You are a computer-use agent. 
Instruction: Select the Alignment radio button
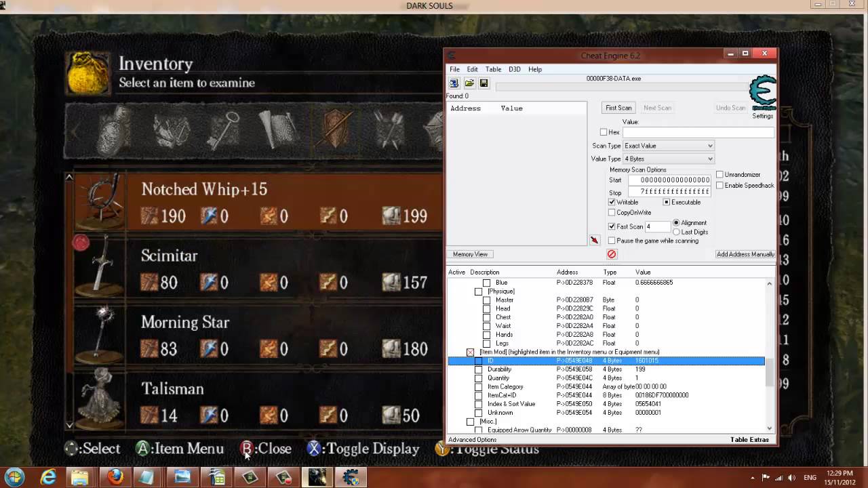[676, 222]
